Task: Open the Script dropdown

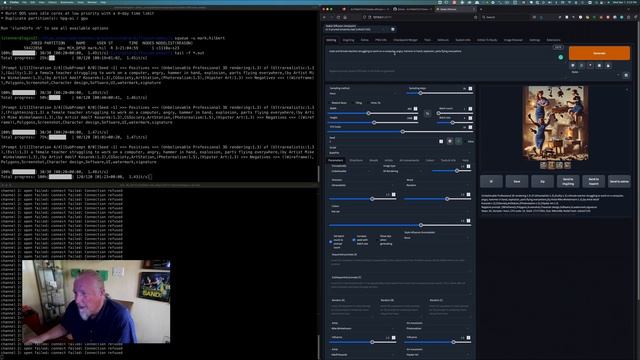Action: click(x=400, y=153)
